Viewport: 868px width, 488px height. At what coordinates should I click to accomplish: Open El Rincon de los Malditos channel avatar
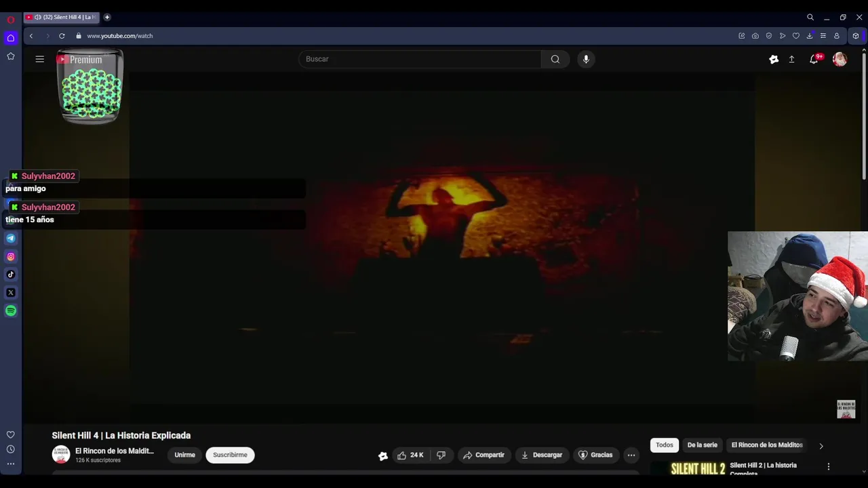[61, 455]
